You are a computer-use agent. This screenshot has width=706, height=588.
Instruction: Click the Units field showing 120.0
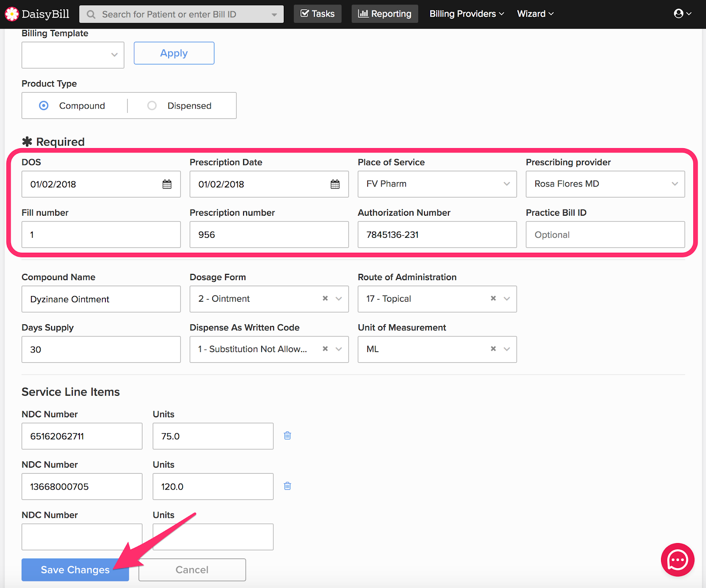click(x=213, y=486)
